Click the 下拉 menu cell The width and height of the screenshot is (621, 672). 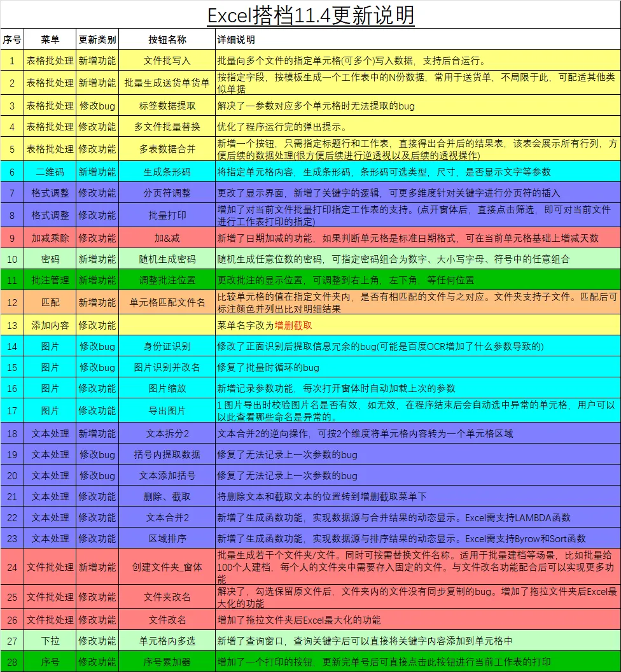click(50, 641)
